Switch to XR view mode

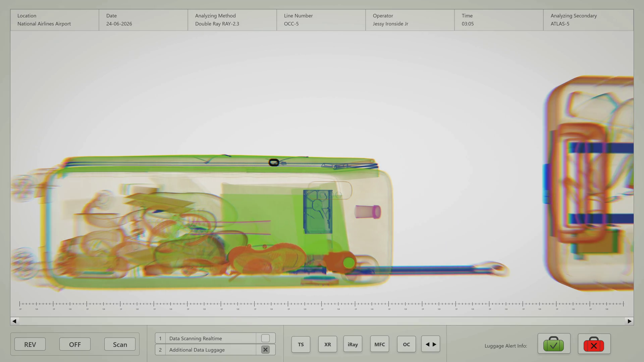click(x=327, y=344)
